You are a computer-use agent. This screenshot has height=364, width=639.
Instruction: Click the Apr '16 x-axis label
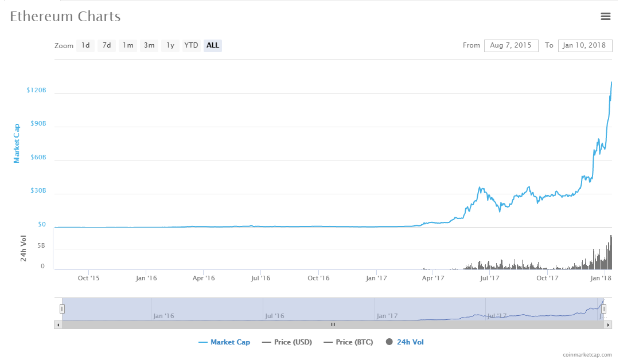coord(204,278)
